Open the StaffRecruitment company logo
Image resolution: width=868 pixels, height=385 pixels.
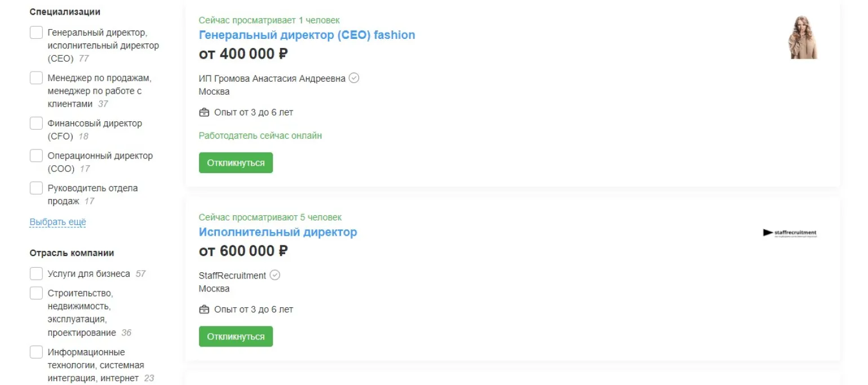[790, 233]
